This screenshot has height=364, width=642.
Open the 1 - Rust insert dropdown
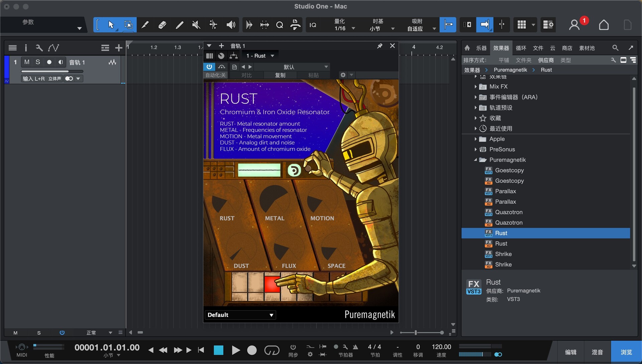click(x=260, y=56)
